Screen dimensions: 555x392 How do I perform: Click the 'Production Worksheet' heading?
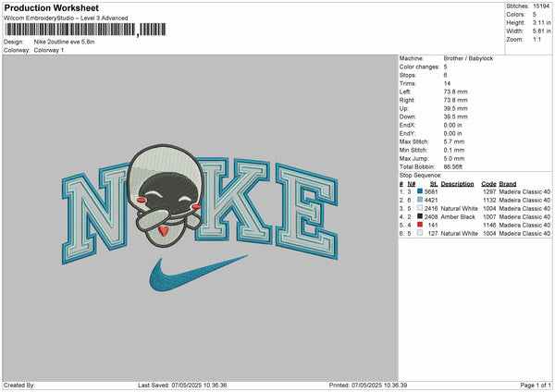pos(51,7)
